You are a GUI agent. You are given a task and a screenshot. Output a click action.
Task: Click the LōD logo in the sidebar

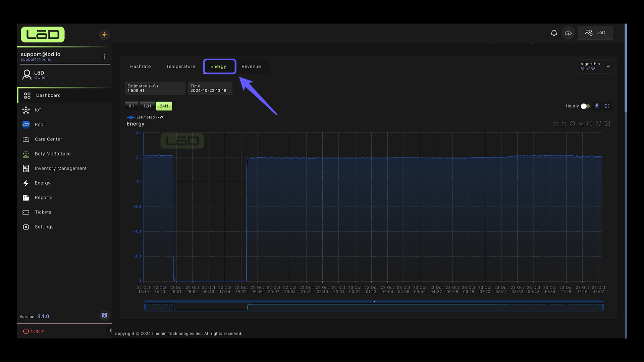click(43, 35)
